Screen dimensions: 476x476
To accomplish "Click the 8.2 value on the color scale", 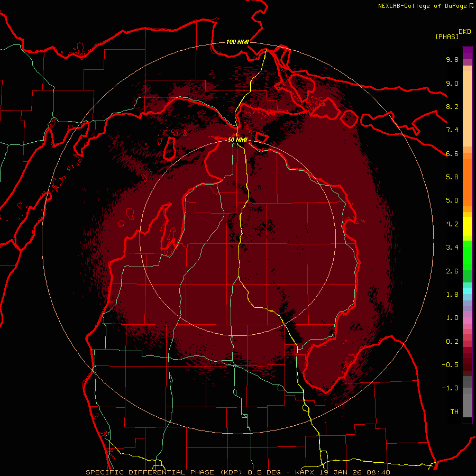I will click(x=452, y=106).
